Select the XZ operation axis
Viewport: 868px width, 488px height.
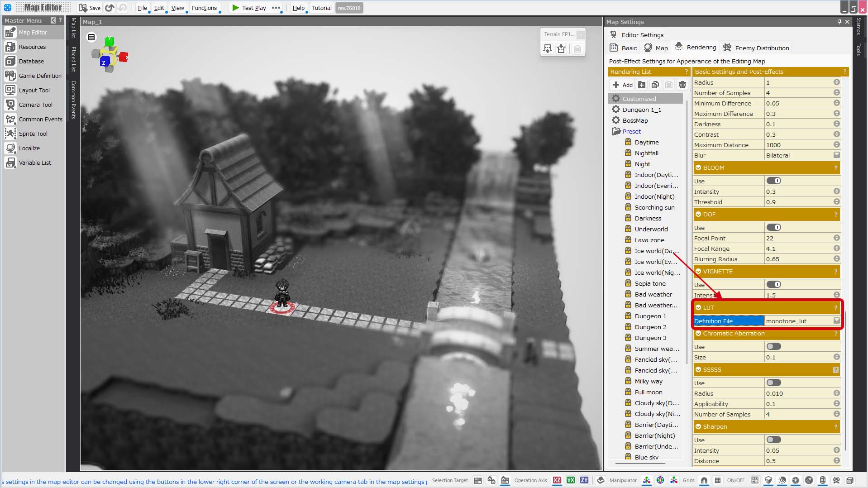pyautogui.click(x=557, y=480)
